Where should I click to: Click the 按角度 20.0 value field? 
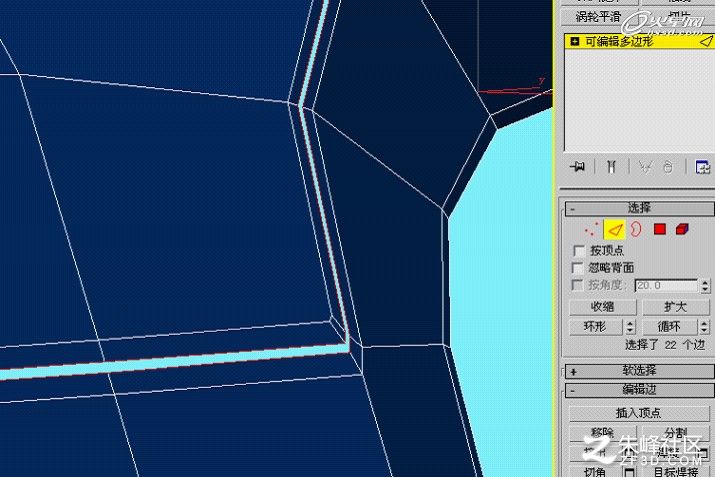[666, 285]
